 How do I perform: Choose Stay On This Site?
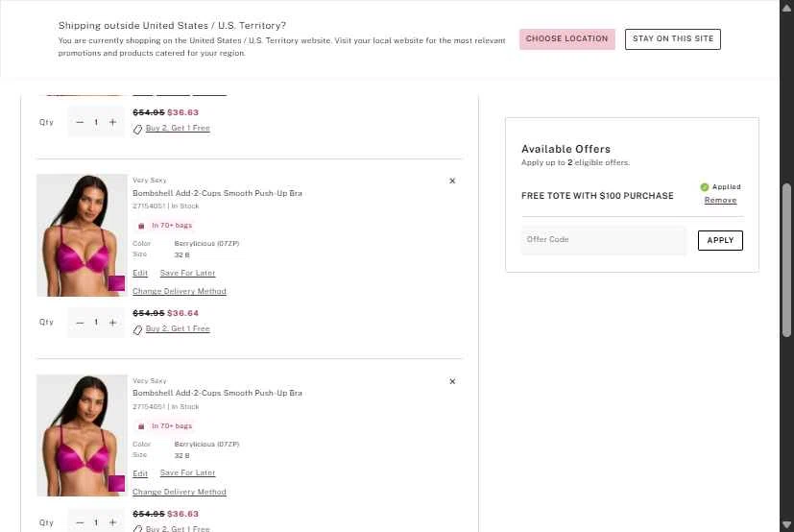pos(673,39)
